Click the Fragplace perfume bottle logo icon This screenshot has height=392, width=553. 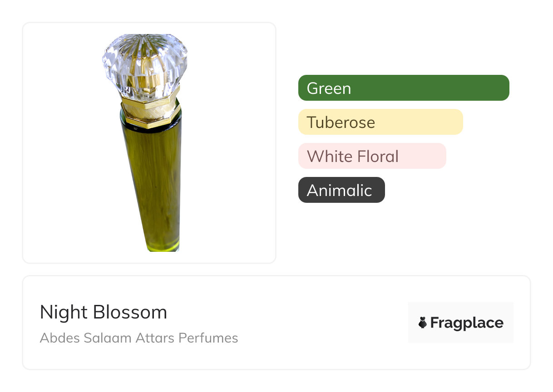pos(423,323)
